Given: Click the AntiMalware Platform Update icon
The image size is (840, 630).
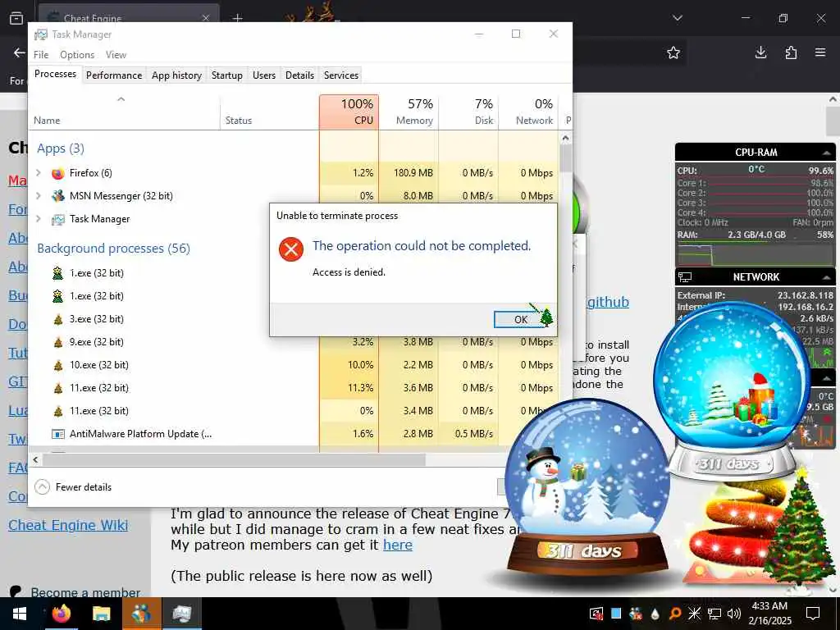Looking at the screenshot, I should coord(58,434).
